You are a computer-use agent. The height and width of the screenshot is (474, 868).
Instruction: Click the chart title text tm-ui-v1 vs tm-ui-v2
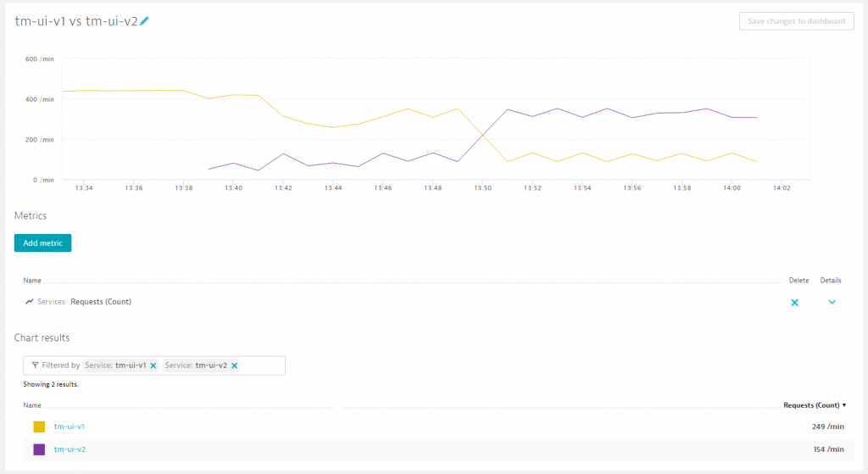[x=76, y=21]
